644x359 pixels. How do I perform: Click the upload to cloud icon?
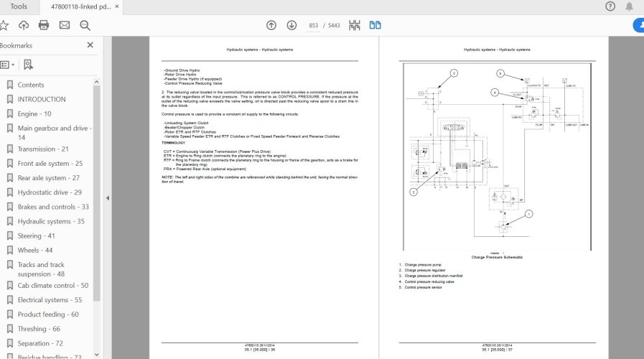pos(24,25)
